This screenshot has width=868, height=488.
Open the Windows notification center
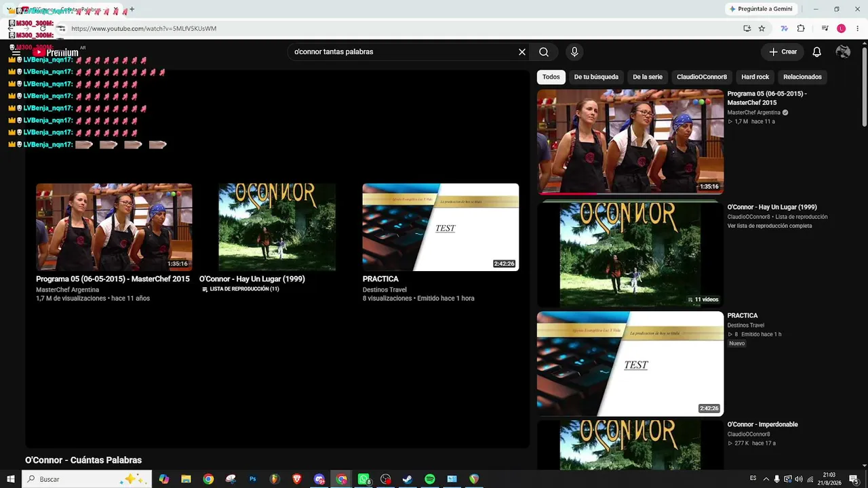point(854,479)
